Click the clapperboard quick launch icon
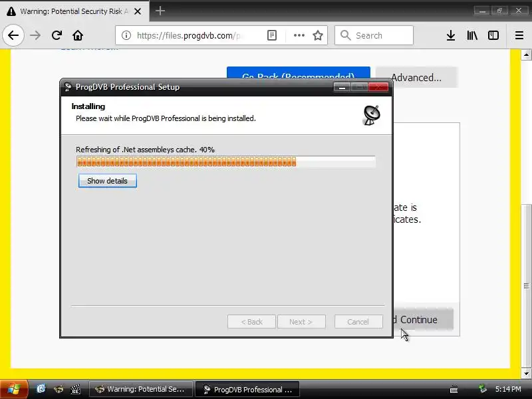The width and height of the screenshot is (532, 399). (75, 389)
